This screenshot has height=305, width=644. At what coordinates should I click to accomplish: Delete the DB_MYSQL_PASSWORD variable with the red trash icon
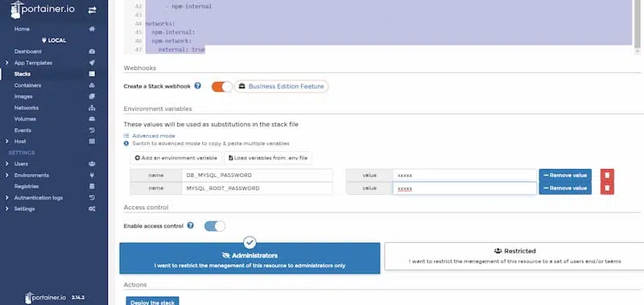point(607,175)
